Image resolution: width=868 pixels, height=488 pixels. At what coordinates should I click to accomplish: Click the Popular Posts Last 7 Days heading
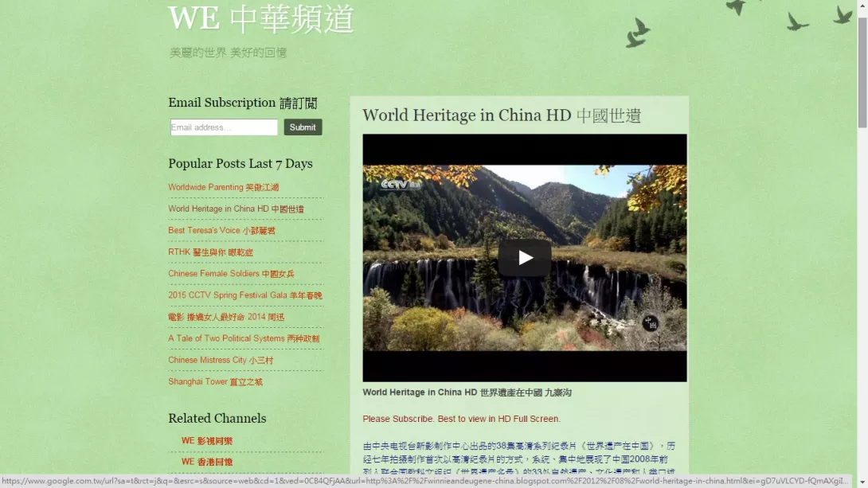(x=240, y=163)
